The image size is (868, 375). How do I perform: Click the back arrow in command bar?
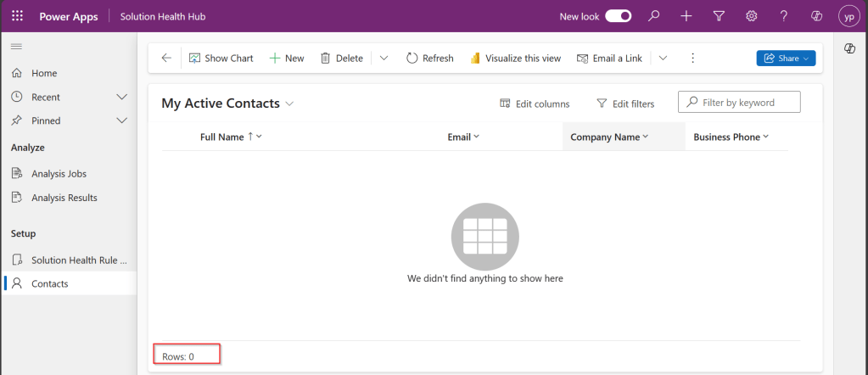(166, 58)
